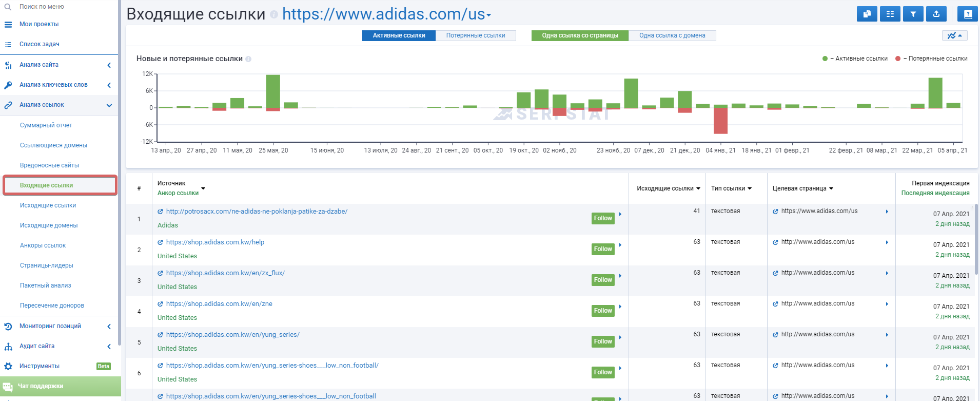The width and height of the screenshot is (980, 401).
Task: Open potrosacx.com ne-adidas-ne-poklanja link
Action: [257, 212]
